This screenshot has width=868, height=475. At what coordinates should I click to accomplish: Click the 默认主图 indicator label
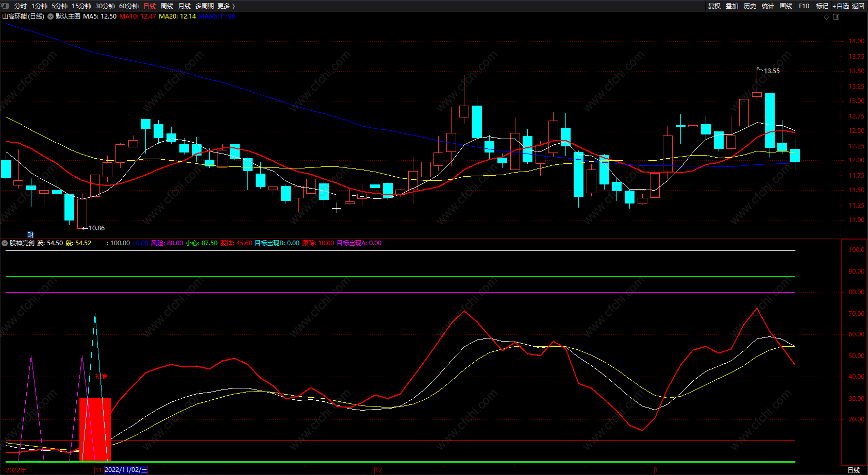68,16
